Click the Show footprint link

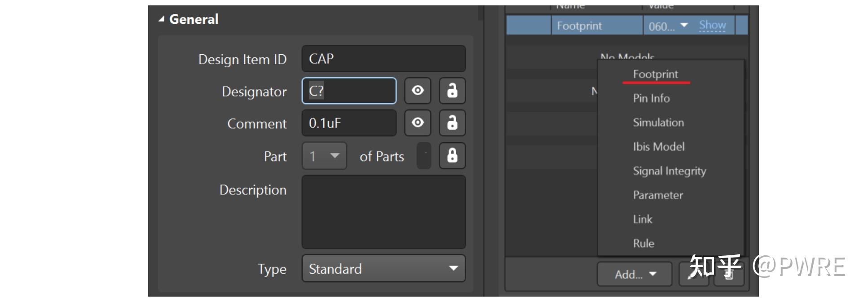click(x=712, y=25)
